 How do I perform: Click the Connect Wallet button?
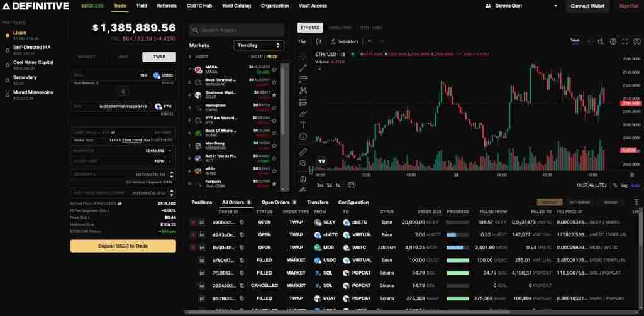588,6
